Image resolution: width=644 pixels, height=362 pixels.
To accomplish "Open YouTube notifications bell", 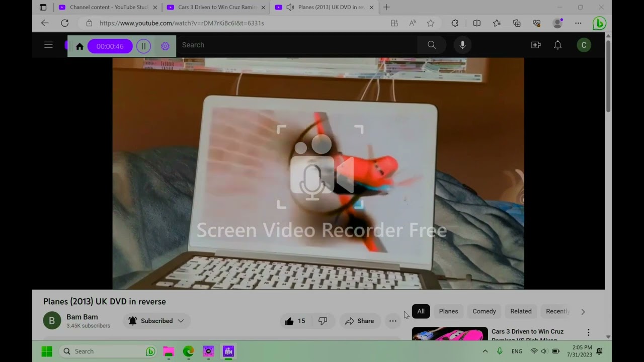I will [x=557, y=45].
